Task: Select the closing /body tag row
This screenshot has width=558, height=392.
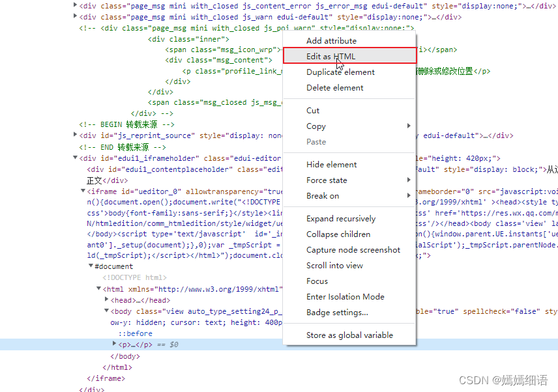Action: (x=125, y=356)
